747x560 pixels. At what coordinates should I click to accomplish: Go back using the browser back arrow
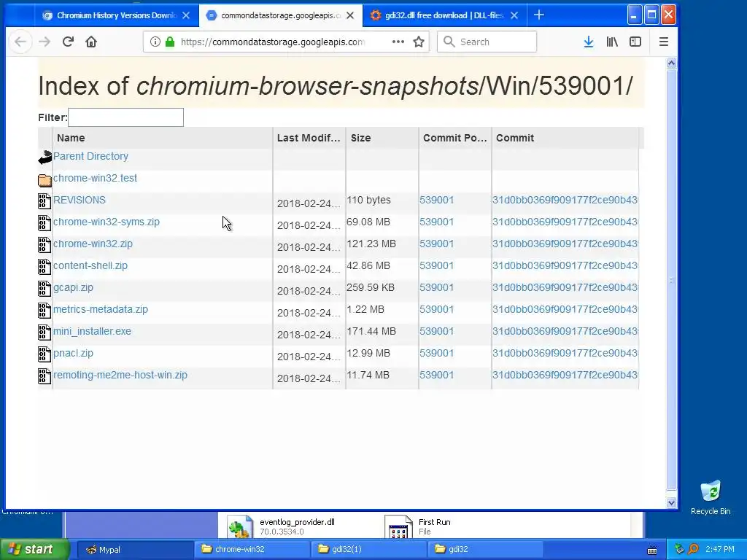(x=20, y=42)
